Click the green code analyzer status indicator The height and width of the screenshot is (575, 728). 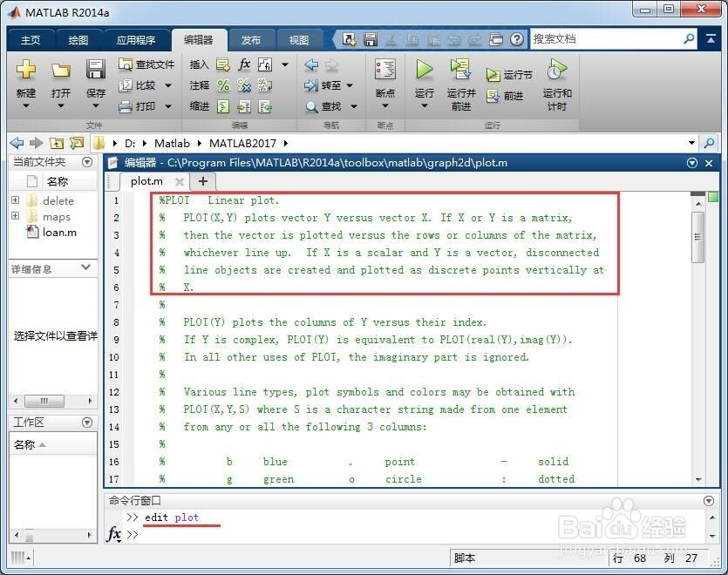click(713, 197)
